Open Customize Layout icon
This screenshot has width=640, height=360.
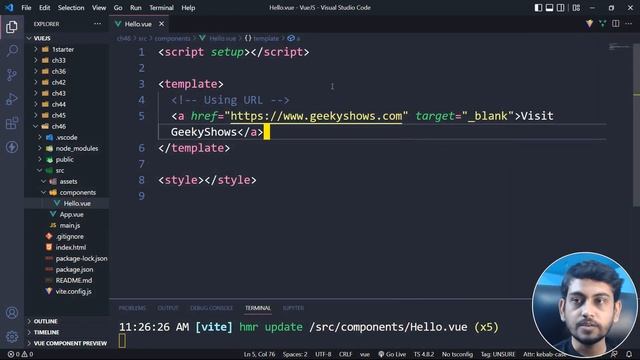[x=576, y=8]
